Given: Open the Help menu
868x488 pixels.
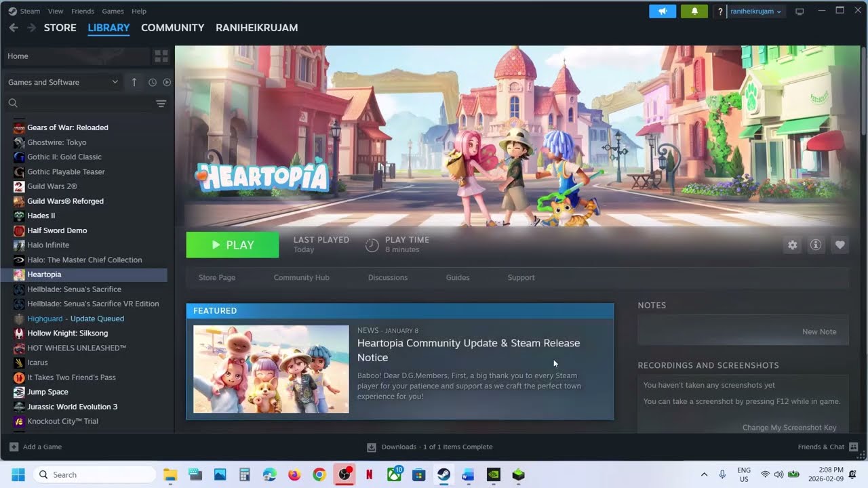Looking at the screenshot, I should (x=138, y=11).
